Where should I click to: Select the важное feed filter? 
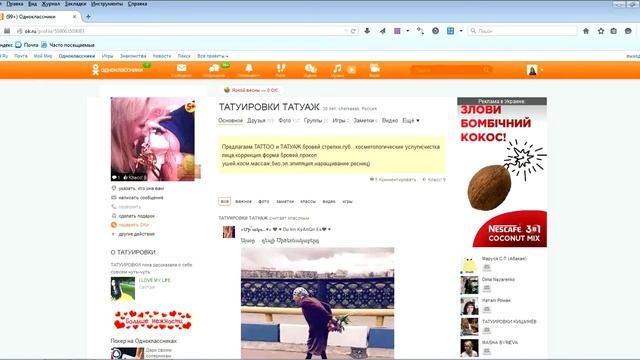coord(243,201)
